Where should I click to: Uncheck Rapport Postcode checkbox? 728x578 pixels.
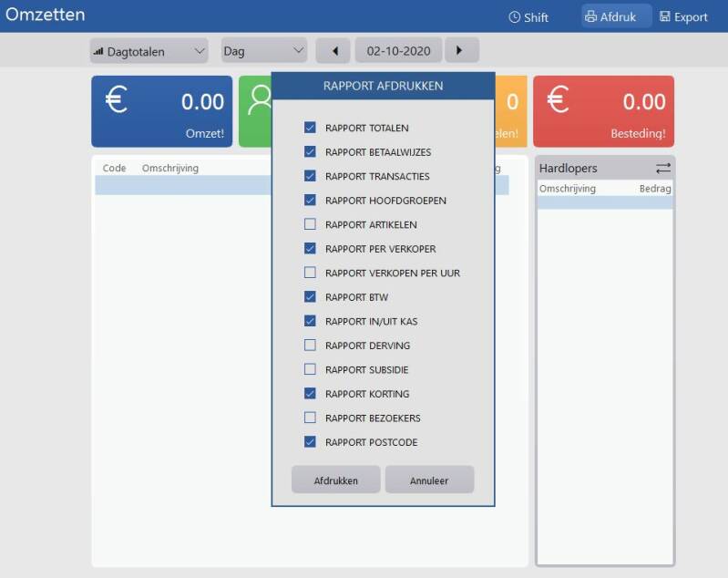click(310, 441)
